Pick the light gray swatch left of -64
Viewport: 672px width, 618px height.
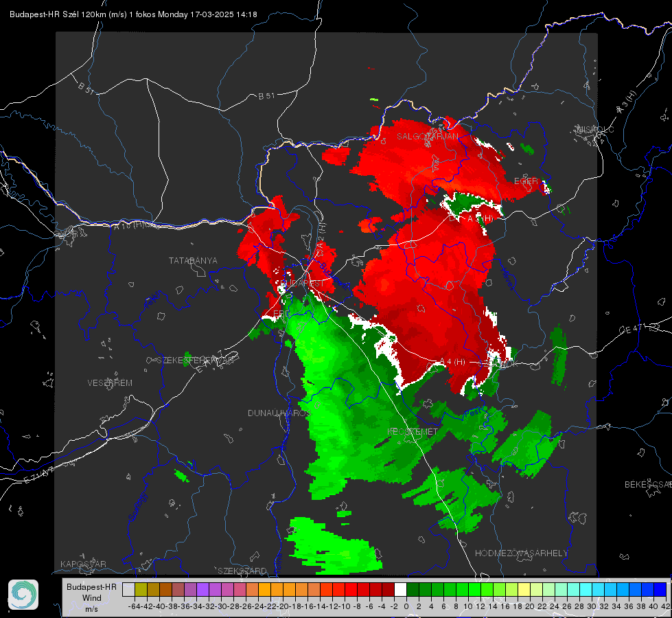click(128, 589)
